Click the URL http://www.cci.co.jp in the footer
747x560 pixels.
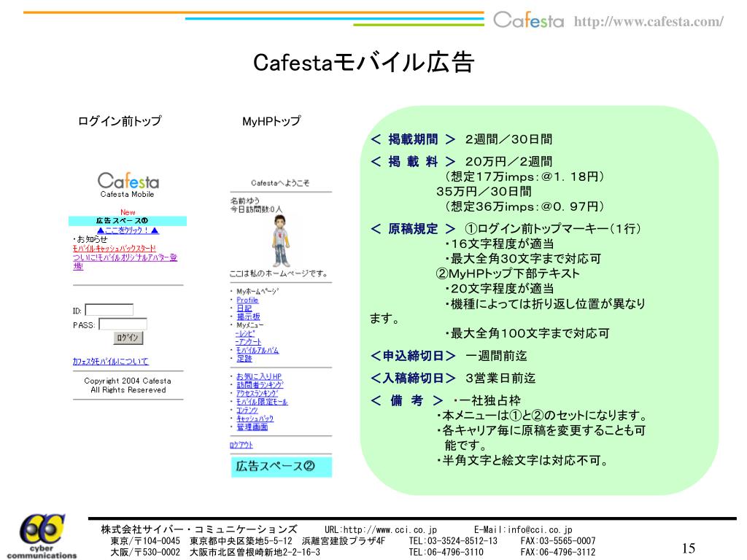click(381, 529)
